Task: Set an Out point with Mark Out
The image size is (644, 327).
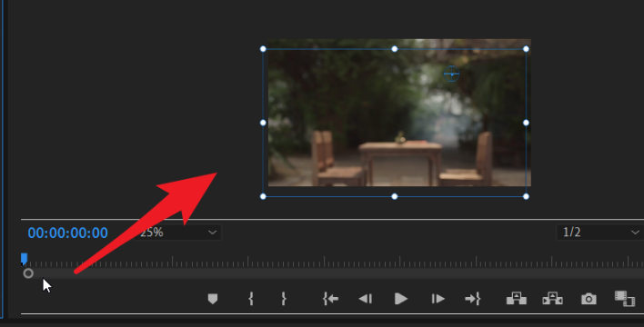Action: [284, 299]
